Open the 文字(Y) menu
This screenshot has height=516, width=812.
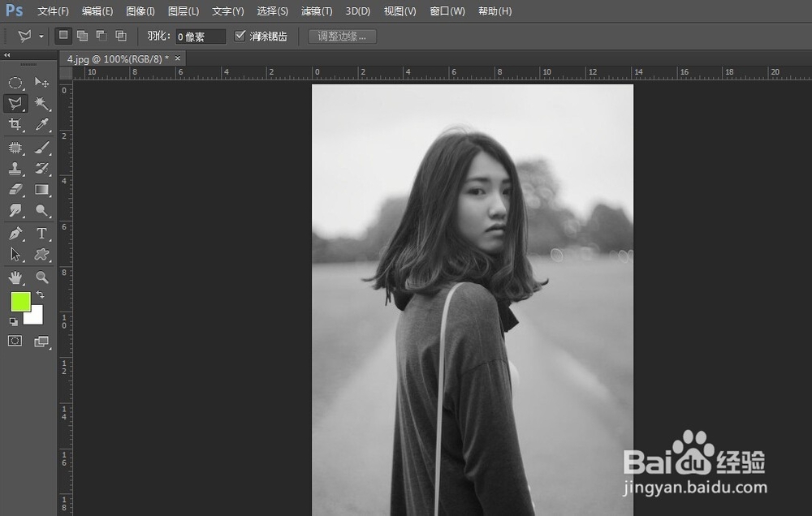228,11
